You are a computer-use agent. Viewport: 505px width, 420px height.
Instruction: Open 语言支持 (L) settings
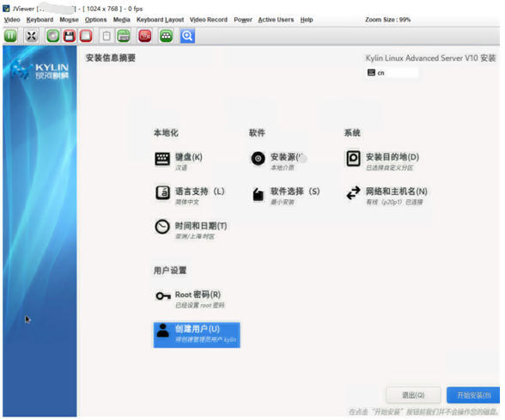(199, 192)
